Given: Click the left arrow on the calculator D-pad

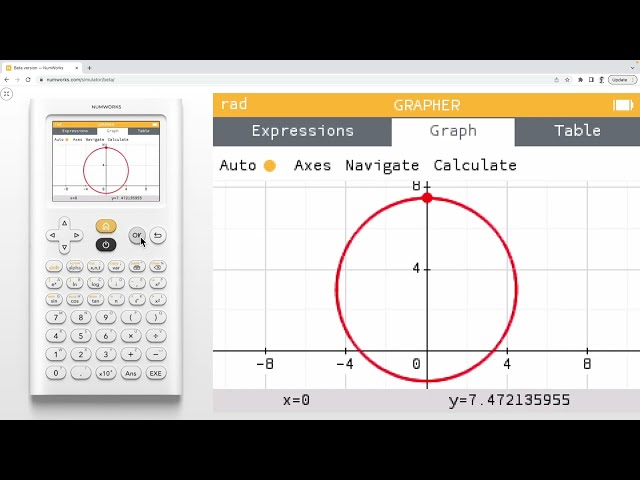Looking at the screenshot, I should tap(52, 236).
